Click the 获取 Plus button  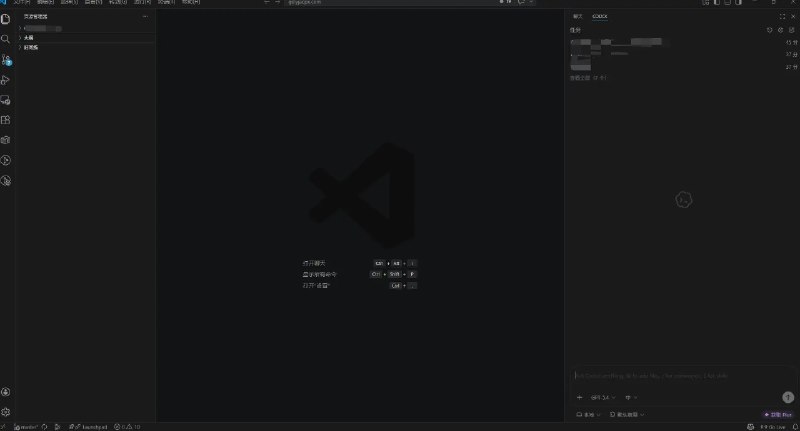tap(778, 415)
